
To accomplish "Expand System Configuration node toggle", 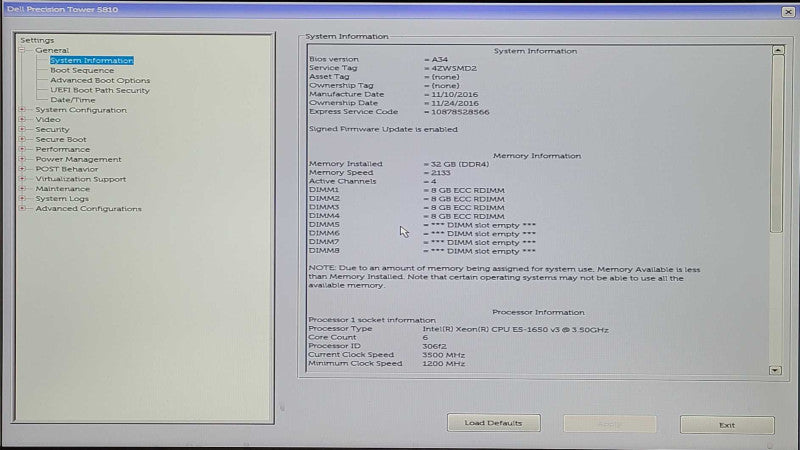I will click(x=22, y=110).
